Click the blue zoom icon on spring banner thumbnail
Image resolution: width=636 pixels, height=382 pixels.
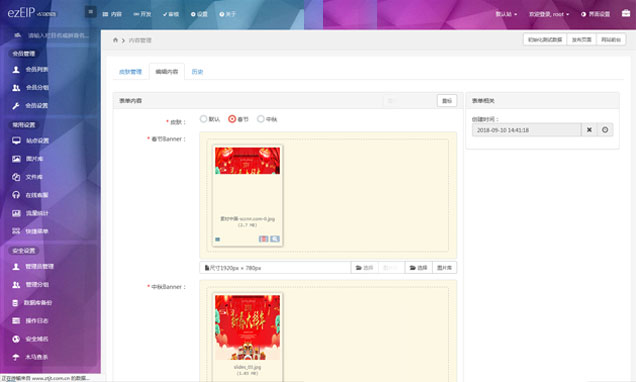tap(275, 239)
